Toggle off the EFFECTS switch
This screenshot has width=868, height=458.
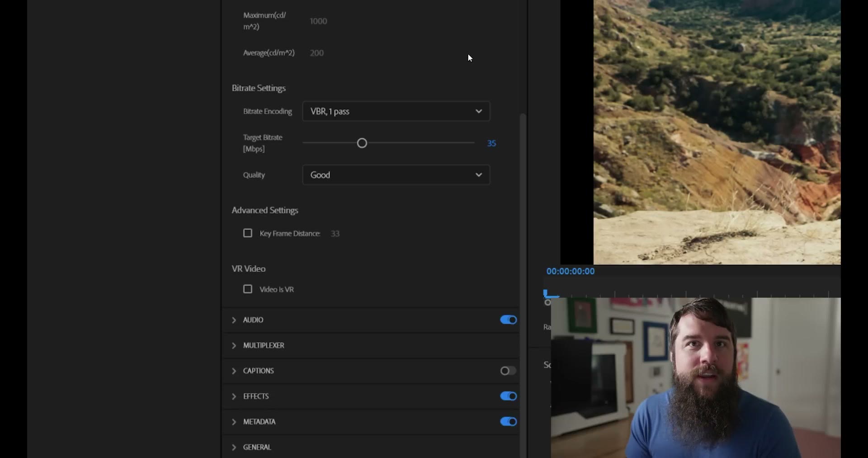coord(508,396)
